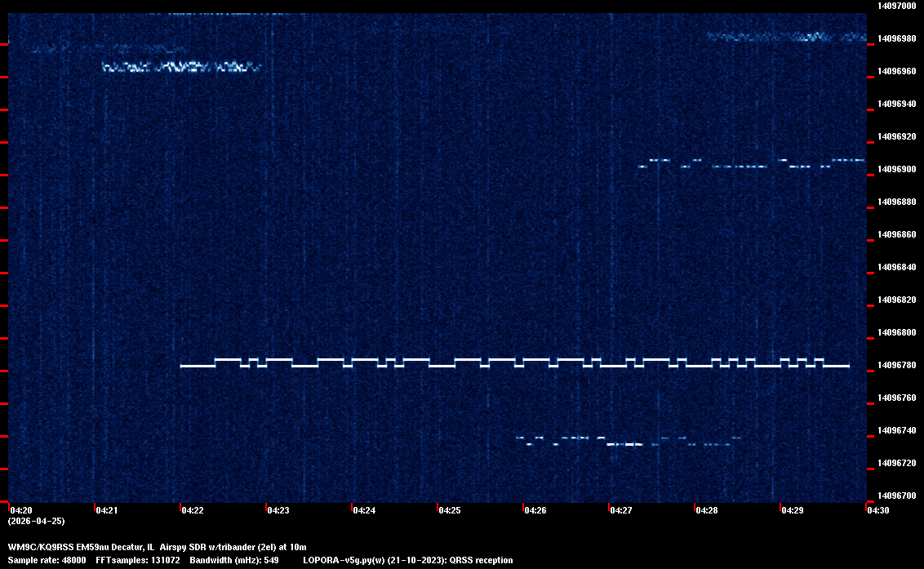Click the LOPORA-v5g.py QRSS reception text
The image size is (924, 569).
[x=407, y=560]
